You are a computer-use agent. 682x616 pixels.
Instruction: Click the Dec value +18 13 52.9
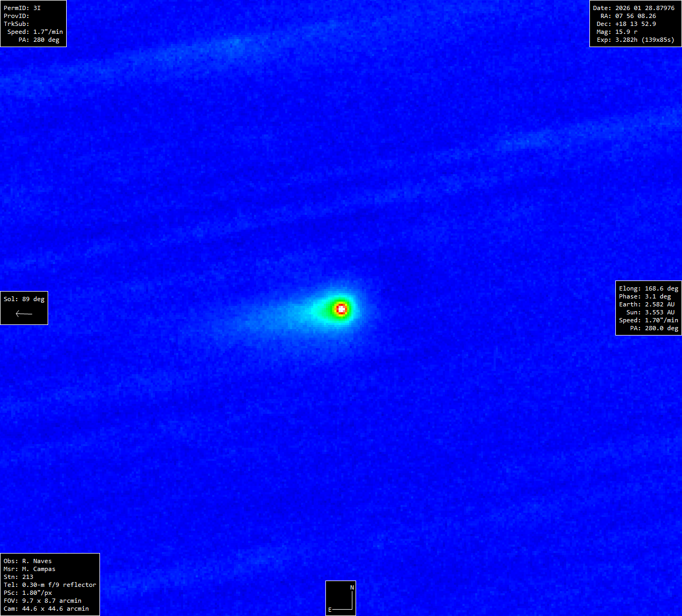(635, 24)
